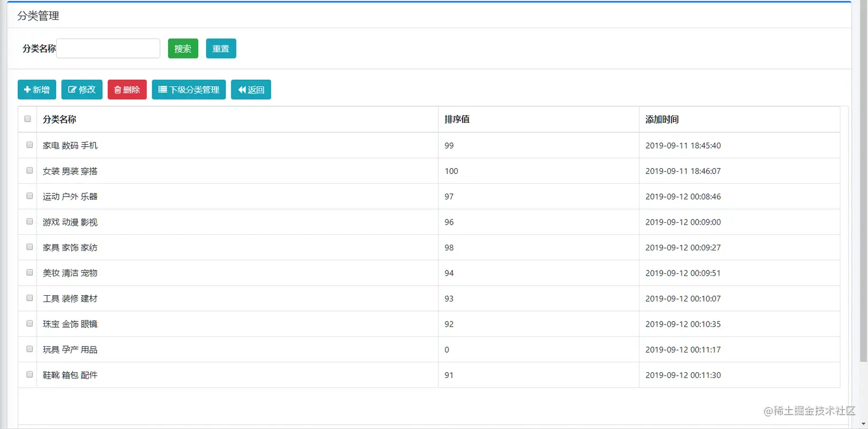868x429 pixels.
Task: Click the 重置 reset button
Action: [221, 49]
